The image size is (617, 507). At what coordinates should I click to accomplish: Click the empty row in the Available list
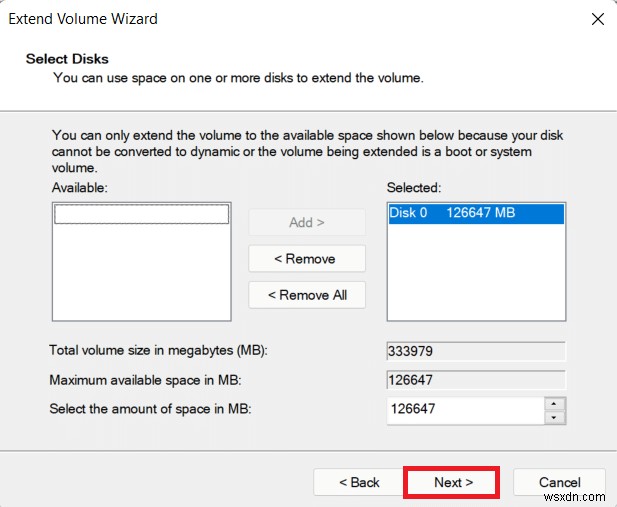pyautogui.click(x=141, y=214)
